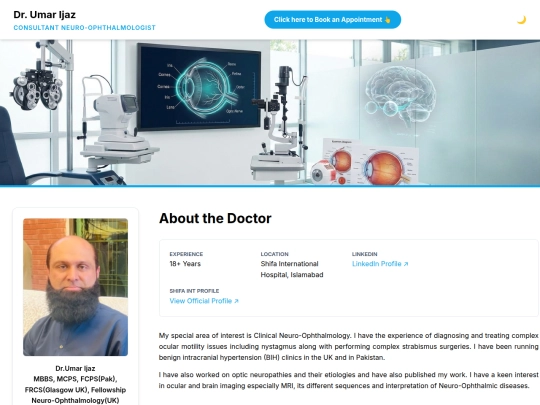540x405 pixels.
Task: Click the '18+ Years' experience value
Action: (x=185, y=264)
